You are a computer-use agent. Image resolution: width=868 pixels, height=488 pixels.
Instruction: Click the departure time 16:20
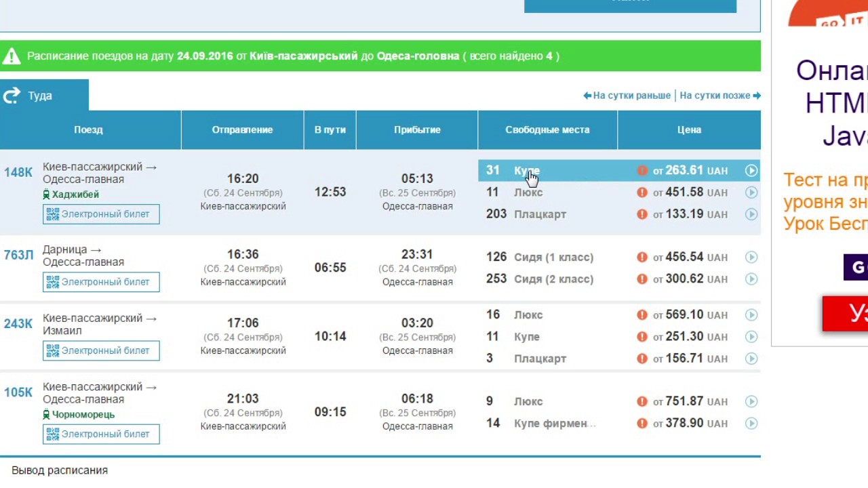tap(243, 179)
